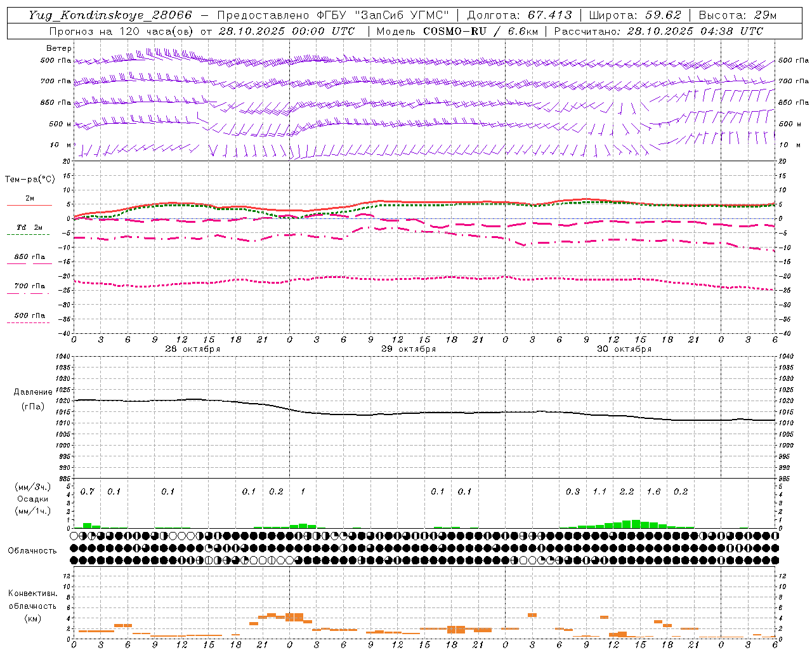812x650 pixels.
Task: Click the (мм/3ч.) precipitation unit label
Action: pyautogui.click(x=32, y=487)
